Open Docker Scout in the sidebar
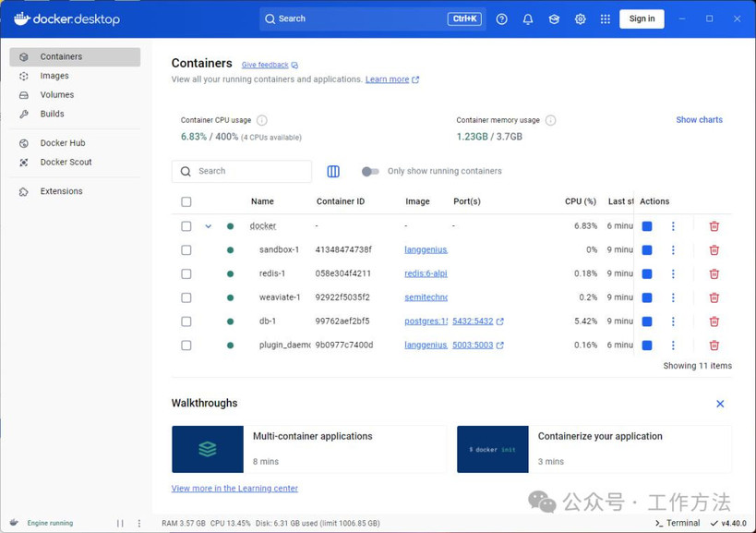Viewport: 756px width, 533px height. [75, 162]
